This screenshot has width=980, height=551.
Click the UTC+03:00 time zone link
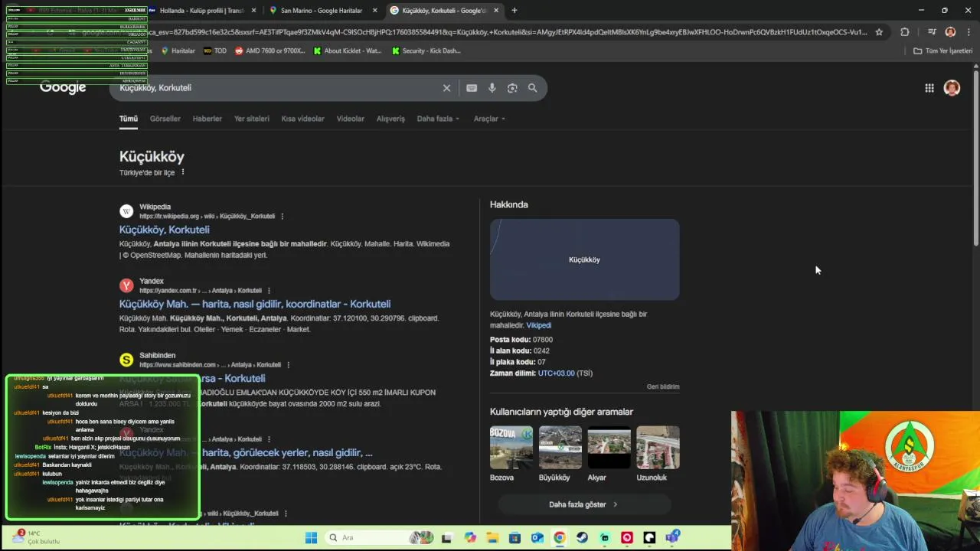click(556, 373)
